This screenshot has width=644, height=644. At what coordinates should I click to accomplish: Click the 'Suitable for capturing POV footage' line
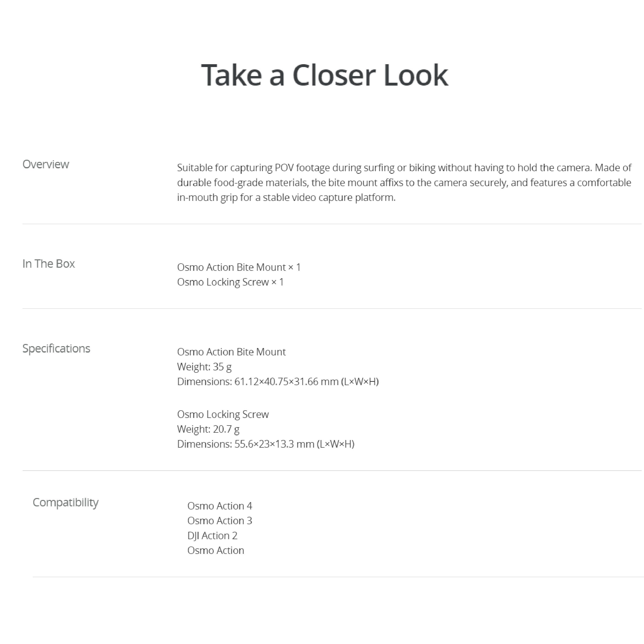[404, 167]
